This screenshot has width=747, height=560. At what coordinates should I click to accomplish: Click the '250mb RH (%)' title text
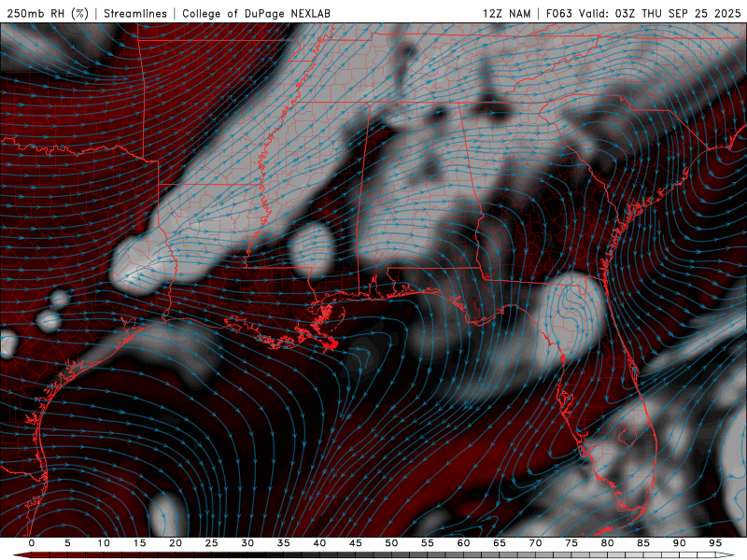pos(48,13)
